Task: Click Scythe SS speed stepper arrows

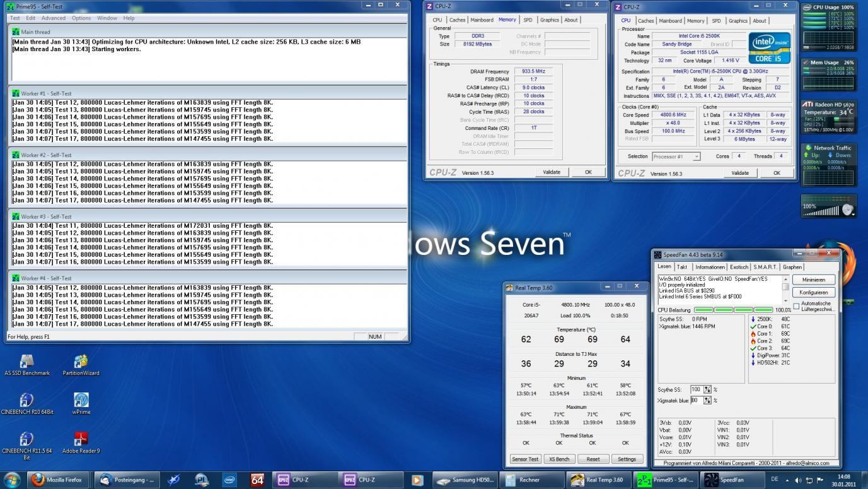Action: 707,390
